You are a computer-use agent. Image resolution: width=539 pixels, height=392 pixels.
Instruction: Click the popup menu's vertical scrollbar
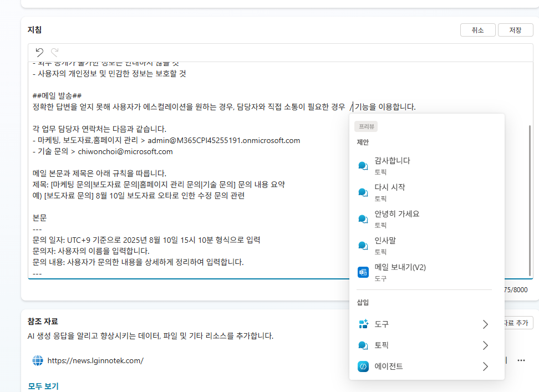click(x=530, y=201)
